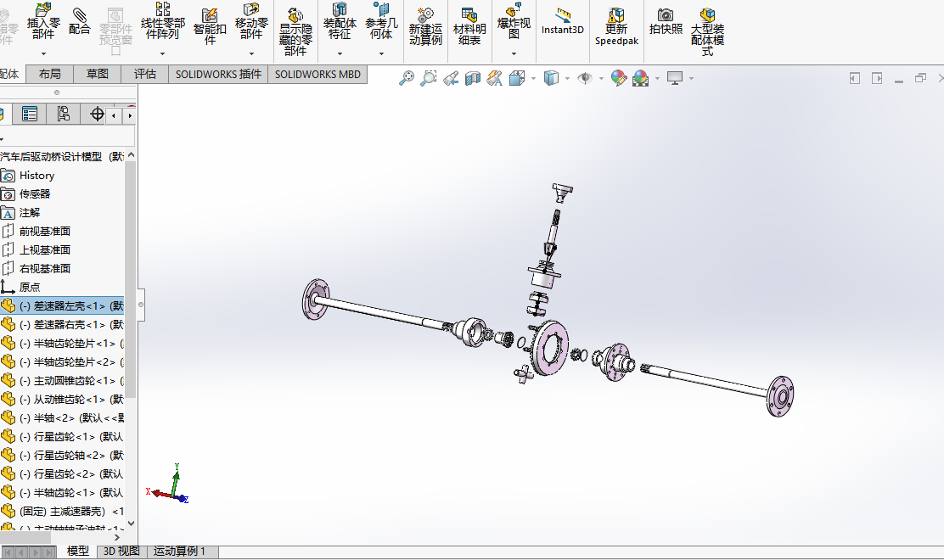Image resolution: width=944 pixels, height=560 pixels.
Task: Click the filter field above feature tree
Action: [67, 137]
